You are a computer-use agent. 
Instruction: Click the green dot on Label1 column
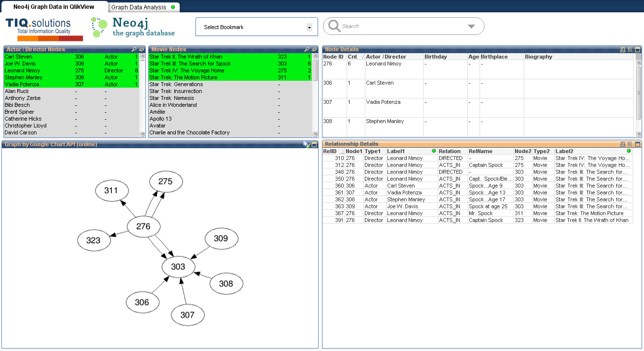point(434,151)
